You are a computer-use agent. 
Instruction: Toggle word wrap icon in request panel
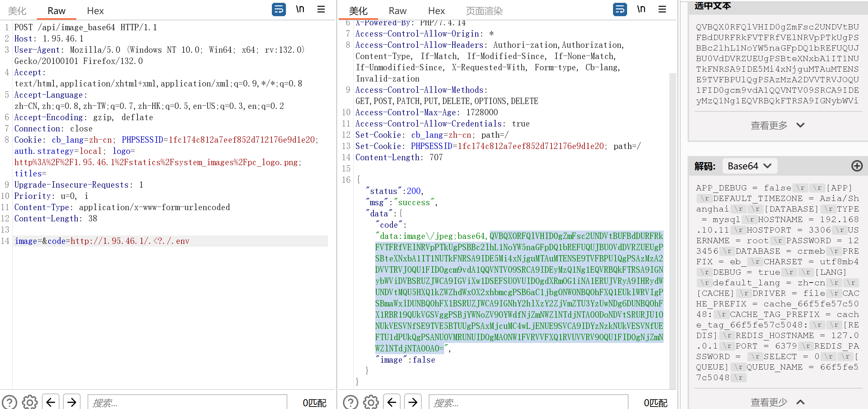click(279, 9)
